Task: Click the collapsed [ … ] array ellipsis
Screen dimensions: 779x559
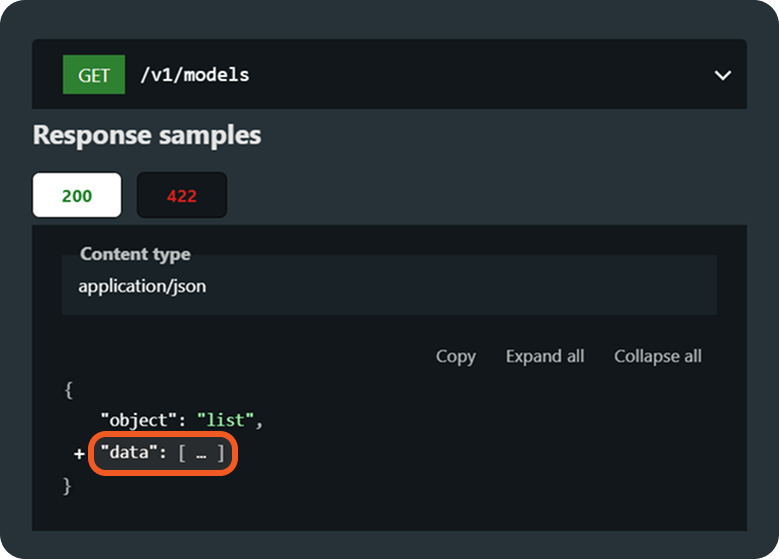Action: tap(202, 454)
